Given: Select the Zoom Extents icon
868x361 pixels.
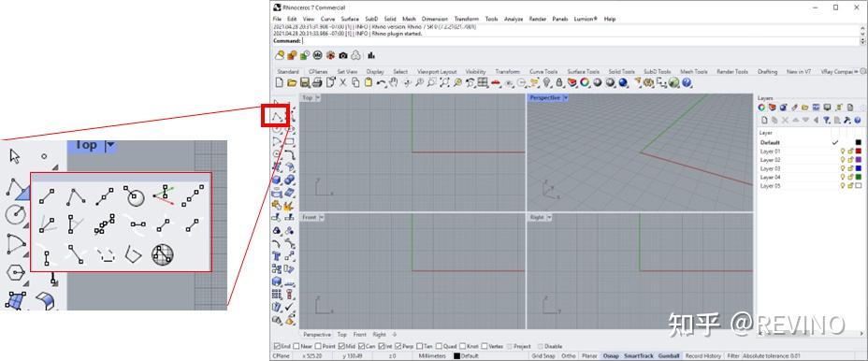Looking at the screenshot, I should pos(445,82).
